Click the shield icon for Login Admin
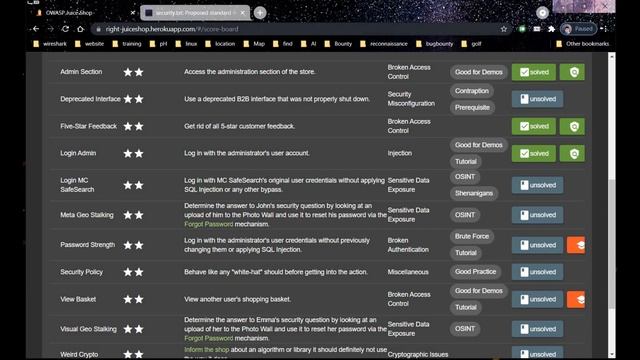 coord(572,153)
